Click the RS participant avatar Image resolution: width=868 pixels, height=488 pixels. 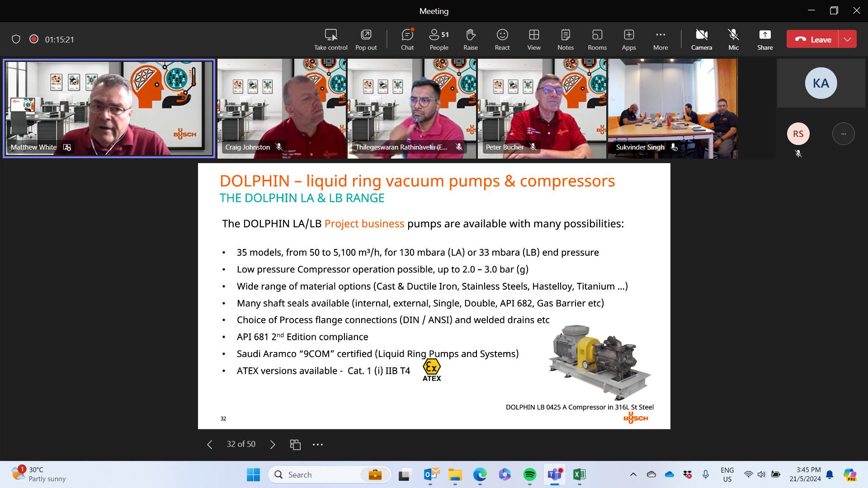798,134
